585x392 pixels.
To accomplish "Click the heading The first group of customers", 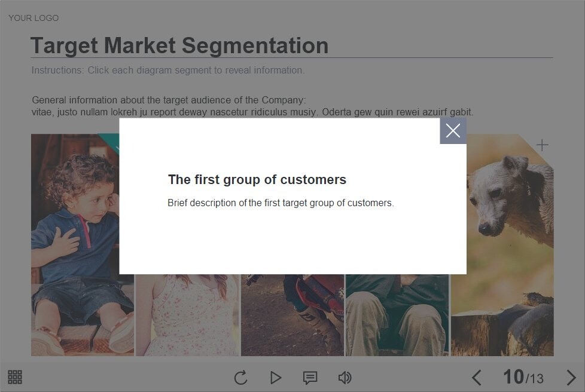I will coord(257,179).
